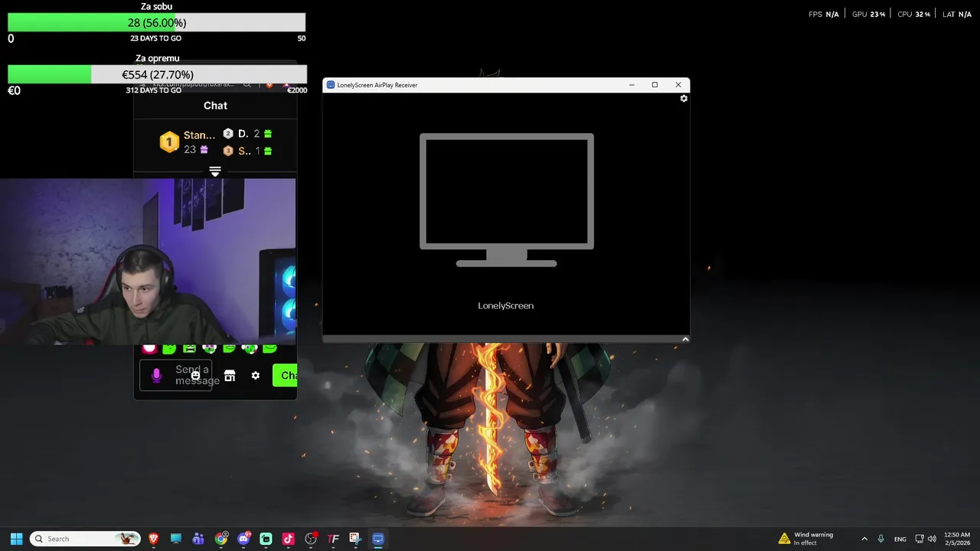
Task: Click top gifter name 'Stan...'
Action: point(199,135)
